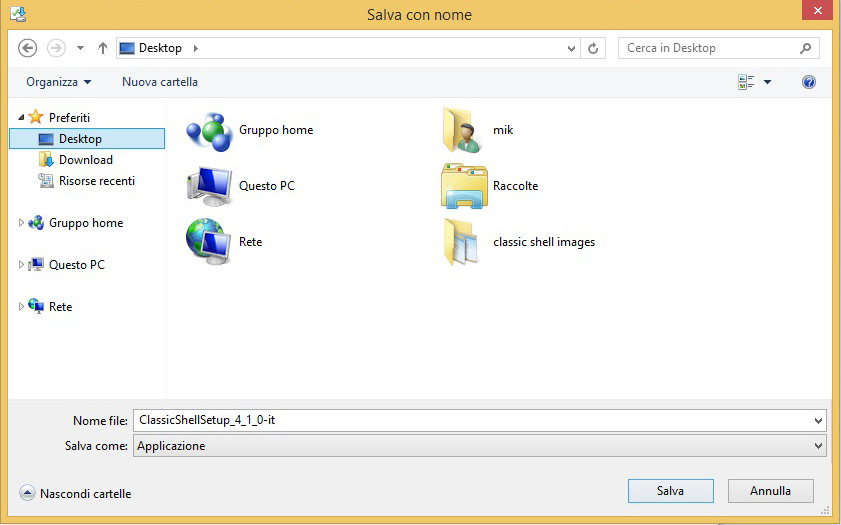841x525 pixels.
Task: Open the Nome file dropdown arrow
Action: (x=818, y=420)
